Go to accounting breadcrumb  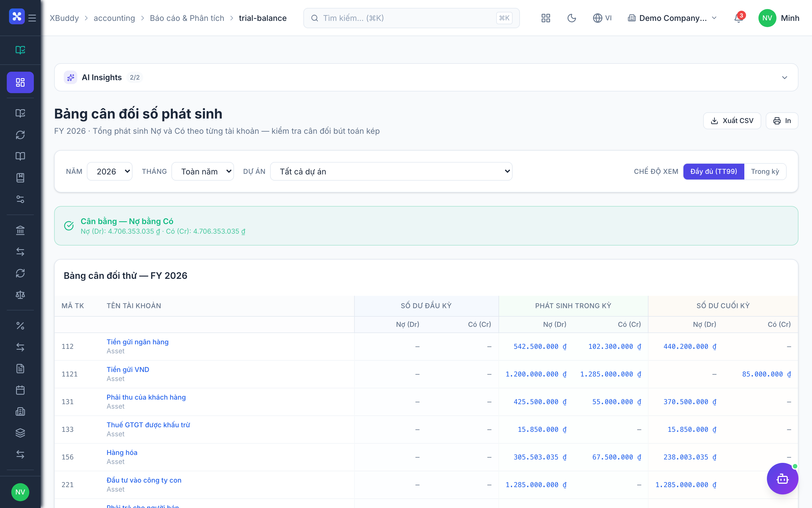pos(114,18)
